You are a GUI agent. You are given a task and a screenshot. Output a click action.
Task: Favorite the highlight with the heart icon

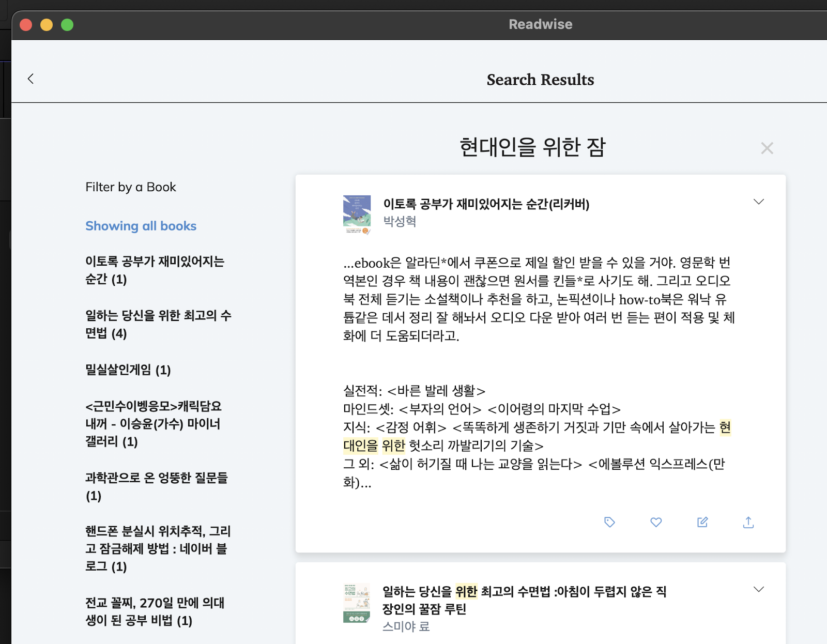pyautogui.click(x=656, y=522)
